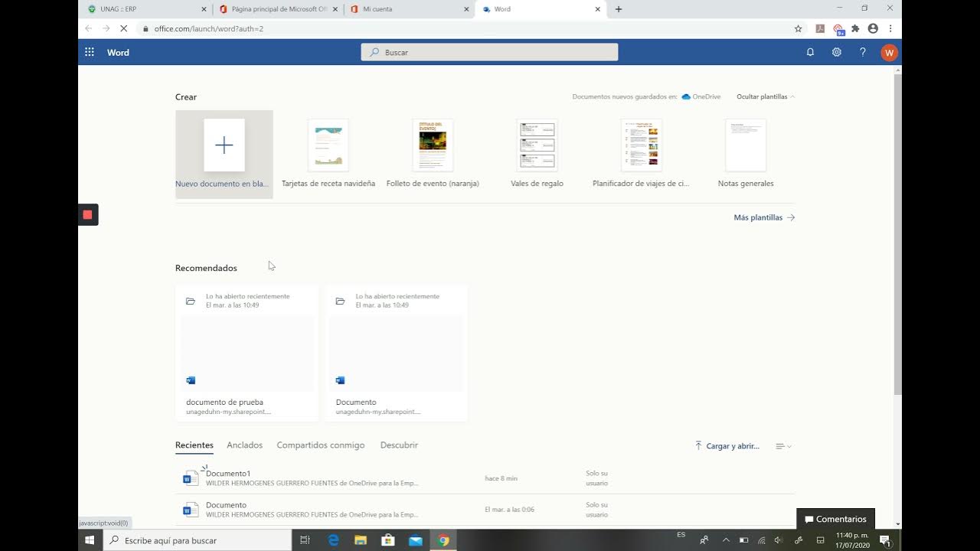Open the Chrome profile icon
980x551 pixels.
(873, 28)
